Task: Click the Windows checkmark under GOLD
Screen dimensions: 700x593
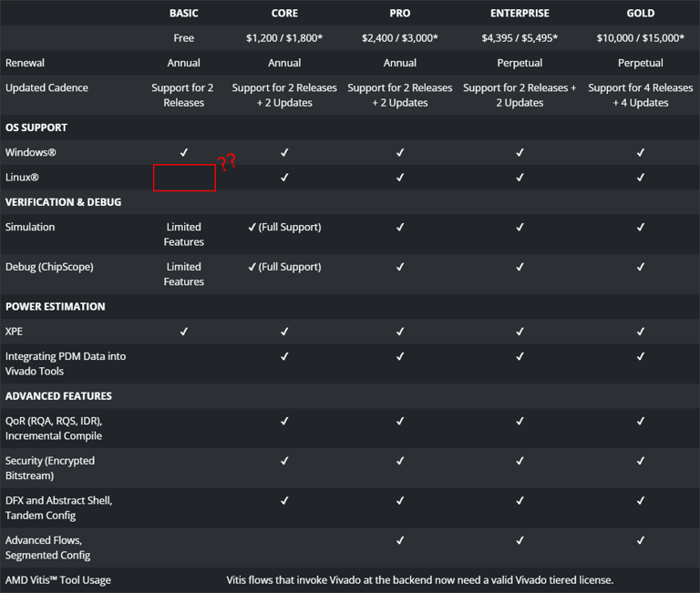Action: point(640,153)
